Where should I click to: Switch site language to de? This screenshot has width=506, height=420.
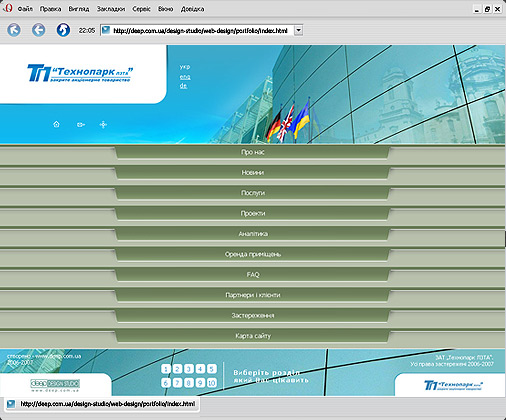tap(183, 86)
